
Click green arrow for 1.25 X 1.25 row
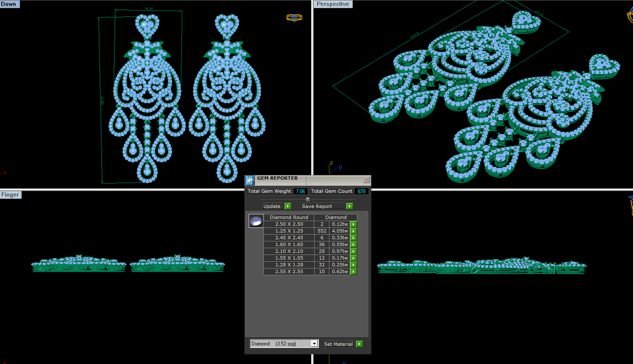[x=353, y=231]
